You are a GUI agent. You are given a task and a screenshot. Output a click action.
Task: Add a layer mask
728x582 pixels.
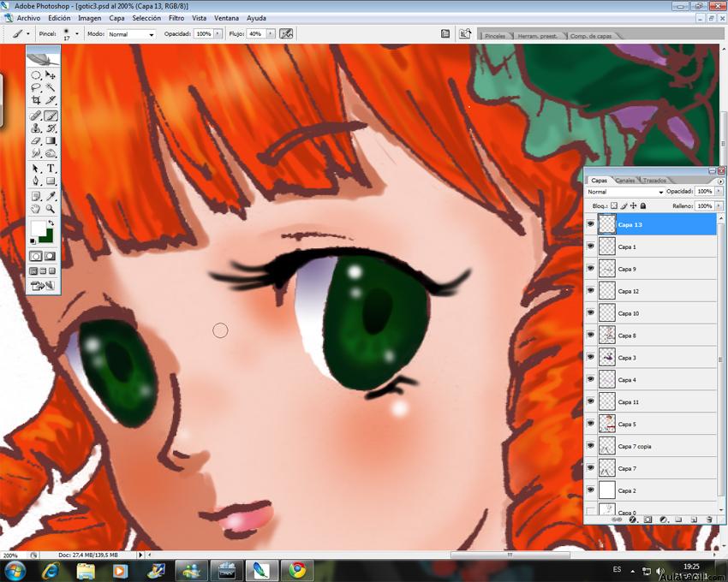click(647, 520)
